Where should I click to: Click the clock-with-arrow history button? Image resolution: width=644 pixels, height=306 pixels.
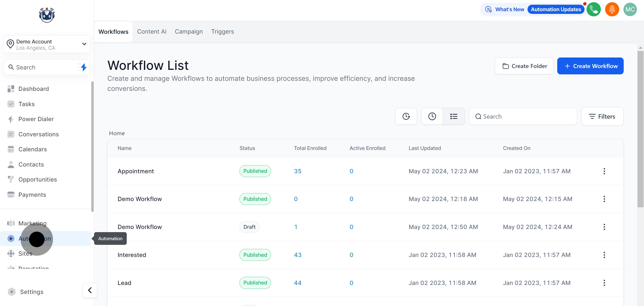[x=406, y=116]
